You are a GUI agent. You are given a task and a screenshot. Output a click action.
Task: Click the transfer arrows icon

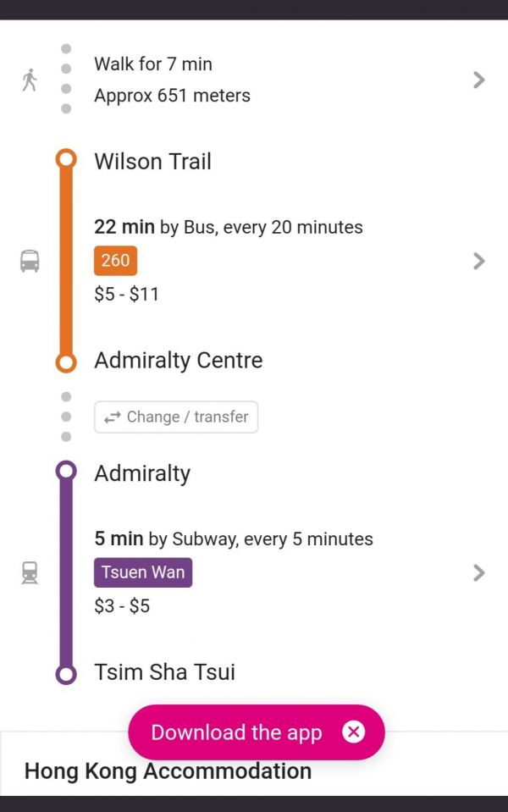pyautogui.click(x=112, y=417)
